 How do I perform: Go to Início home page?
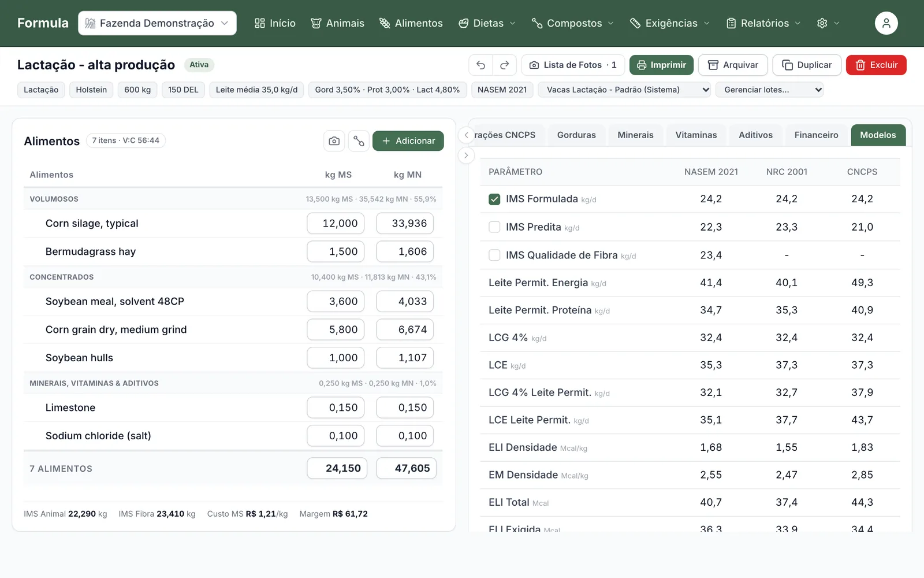tap(275, 23)
